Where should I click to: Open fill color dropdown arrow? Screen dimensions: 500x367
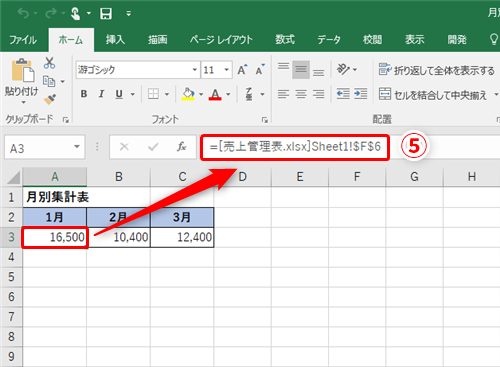201,95
